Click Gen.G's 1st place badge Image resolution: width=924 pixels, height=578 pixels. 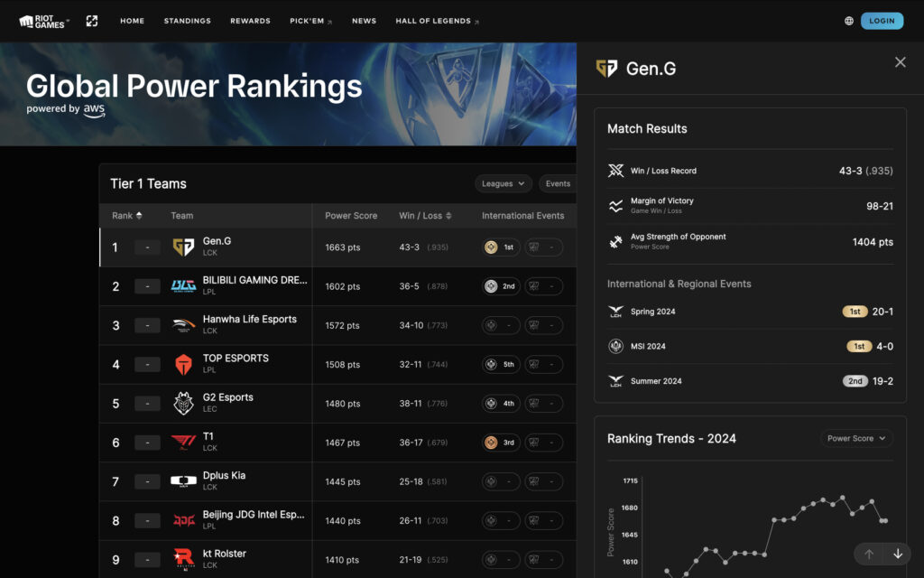(500, 247)
